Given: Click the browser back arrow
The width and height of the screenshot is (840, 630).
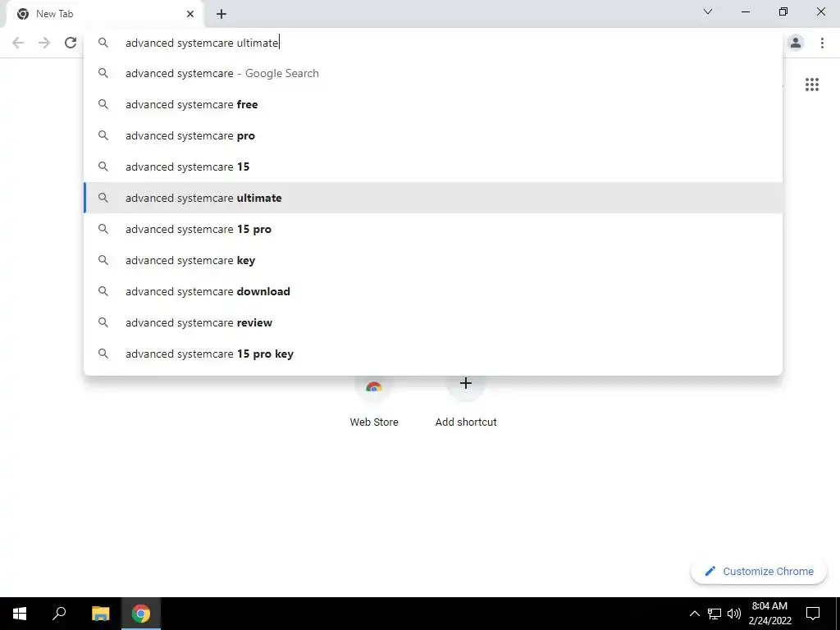Looking at the screenshot, I should [x=18, y=43].
